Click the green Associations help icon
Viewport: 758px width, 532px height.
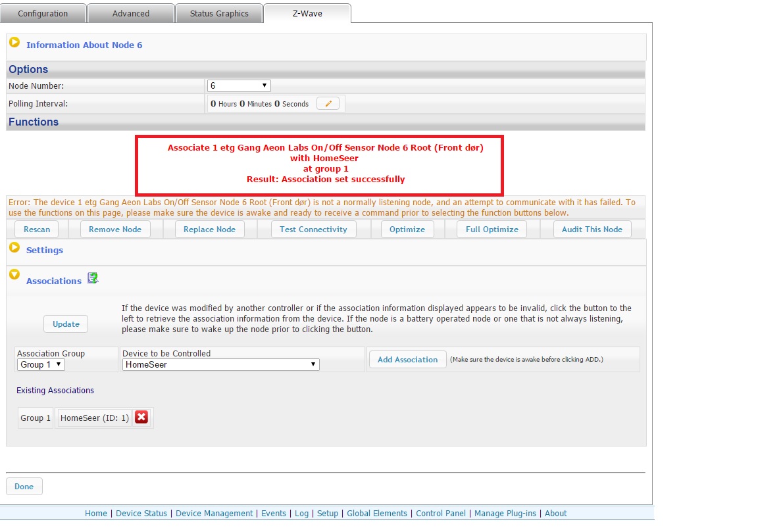pyautogui.click(x=93, y=278)
